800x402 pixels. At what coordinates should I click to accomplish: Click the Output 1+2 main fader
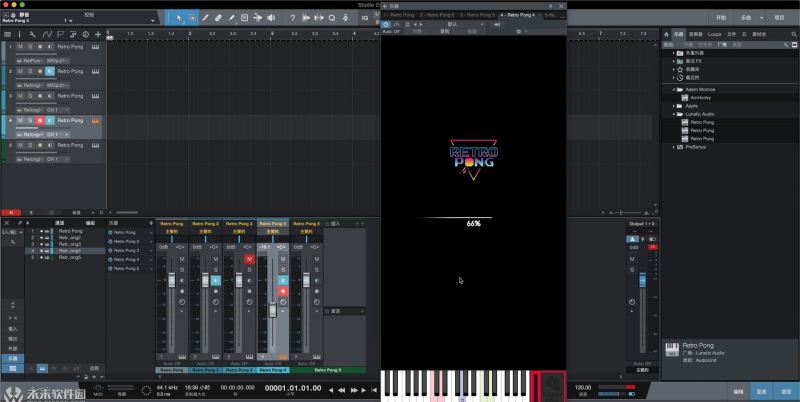(642, 280)
